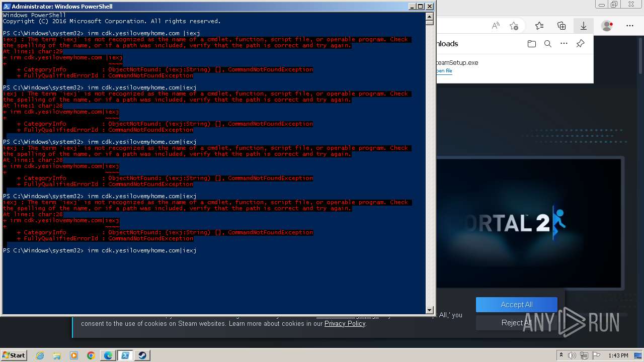Open Windows Media Player from taskbar
Viewport: 644px width, 362px height.
pos(74,355)
